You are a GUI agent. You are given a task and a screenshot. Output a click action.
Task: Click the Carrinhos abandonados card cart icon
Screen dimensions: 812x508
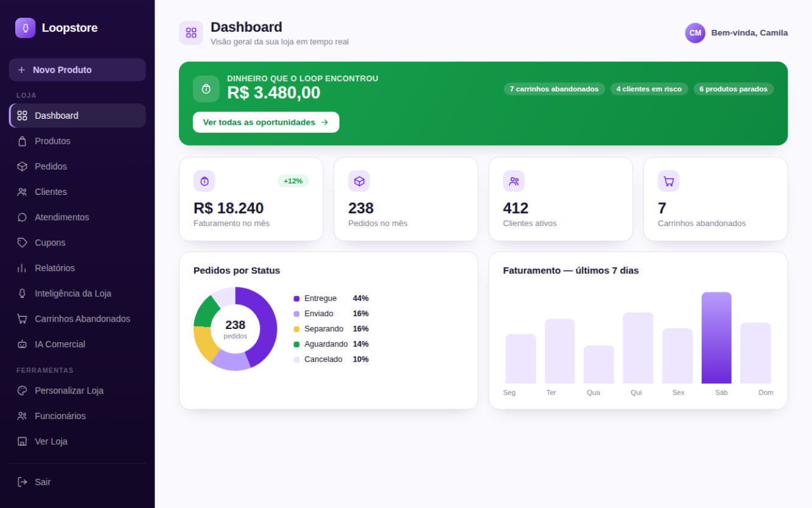[x=669, y=181]
